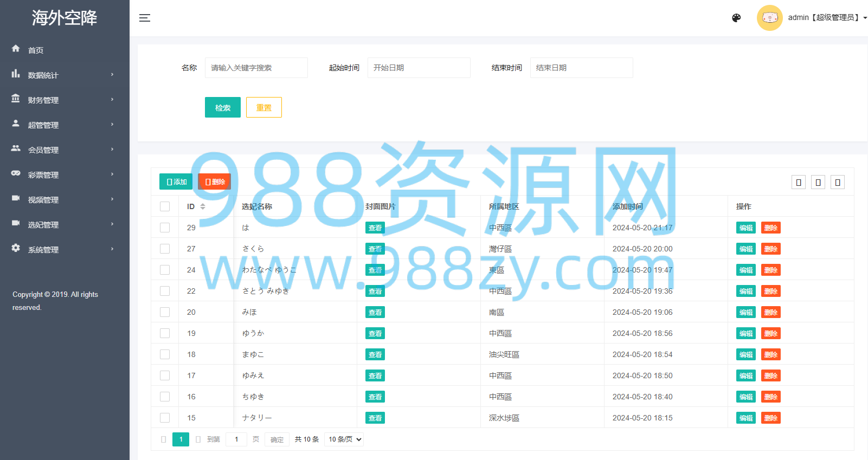View cover image 查看 for さくら

coord(375,249)
